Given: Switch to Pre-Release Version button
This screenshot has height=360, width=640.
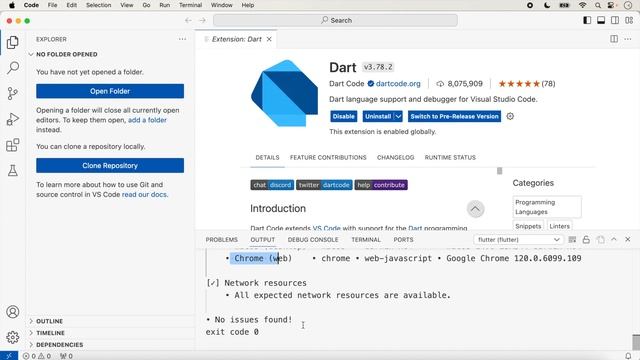Looking at the screenshot, I should coord(454,116).
